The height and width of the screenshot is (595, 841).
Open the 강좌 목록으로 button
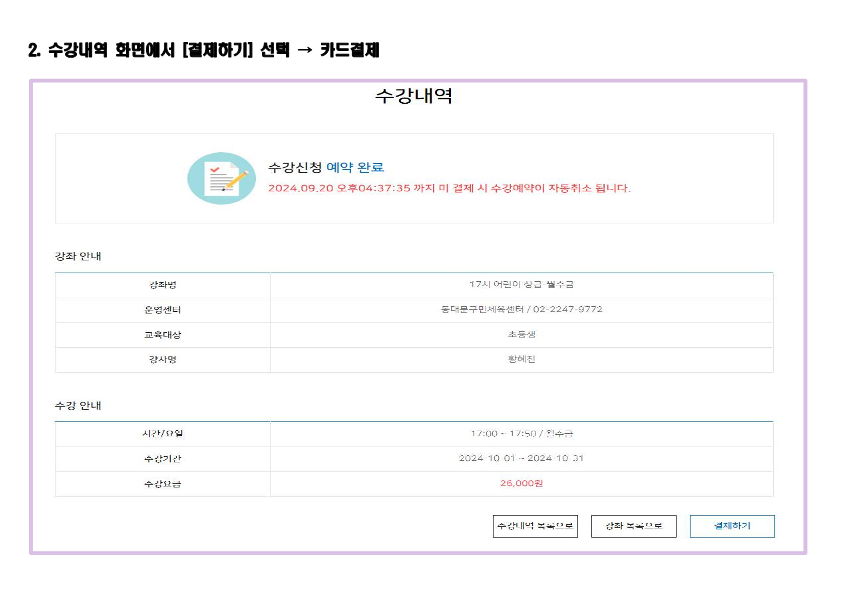coord(633,526)
